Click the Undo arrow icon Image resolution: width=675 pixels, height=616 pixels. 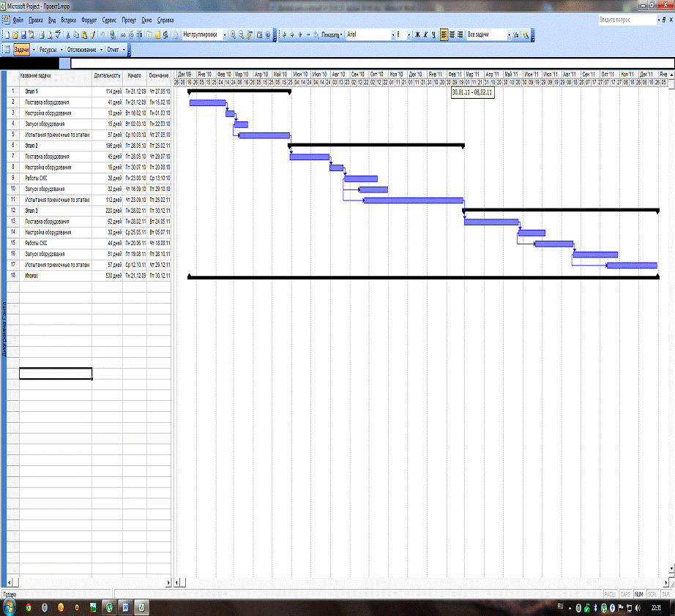[102, 34]
